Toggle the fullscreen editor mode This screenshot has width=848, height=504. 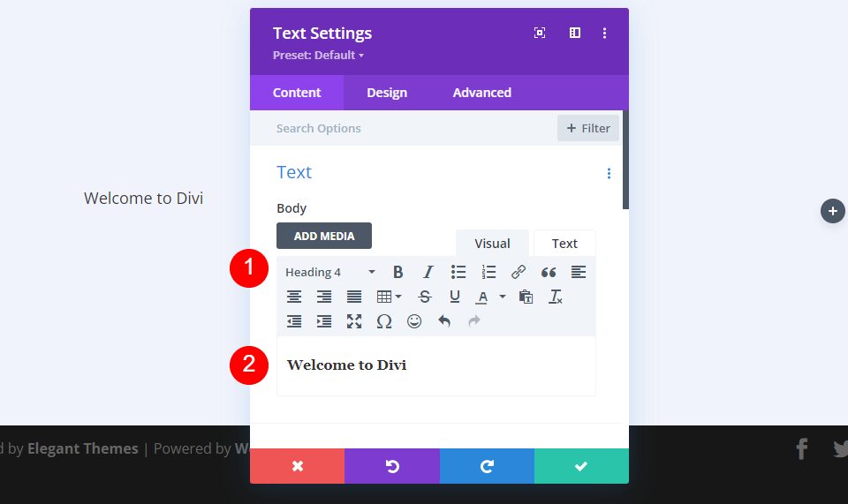click(353, 321)
